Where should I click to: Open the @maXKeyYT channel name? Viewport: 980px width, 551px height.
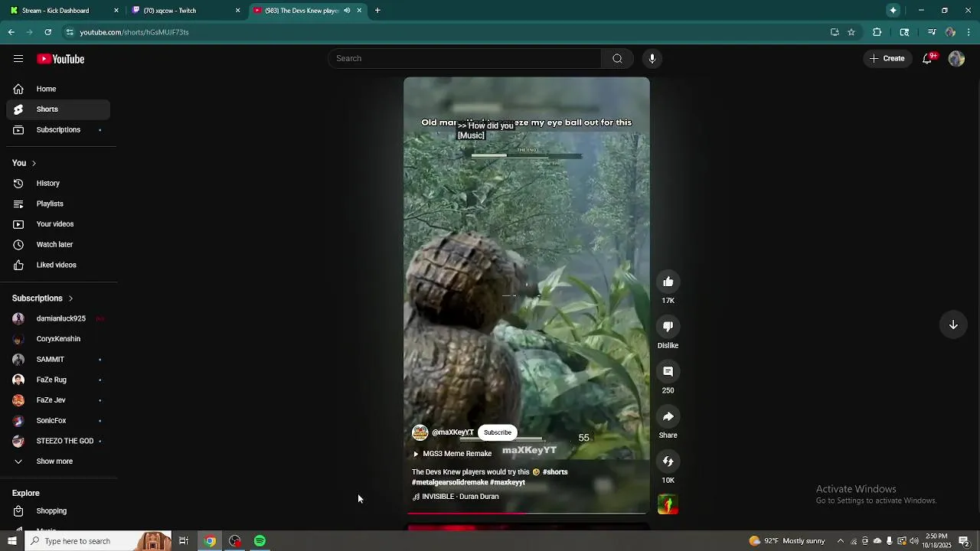click(x=452, y=432)
